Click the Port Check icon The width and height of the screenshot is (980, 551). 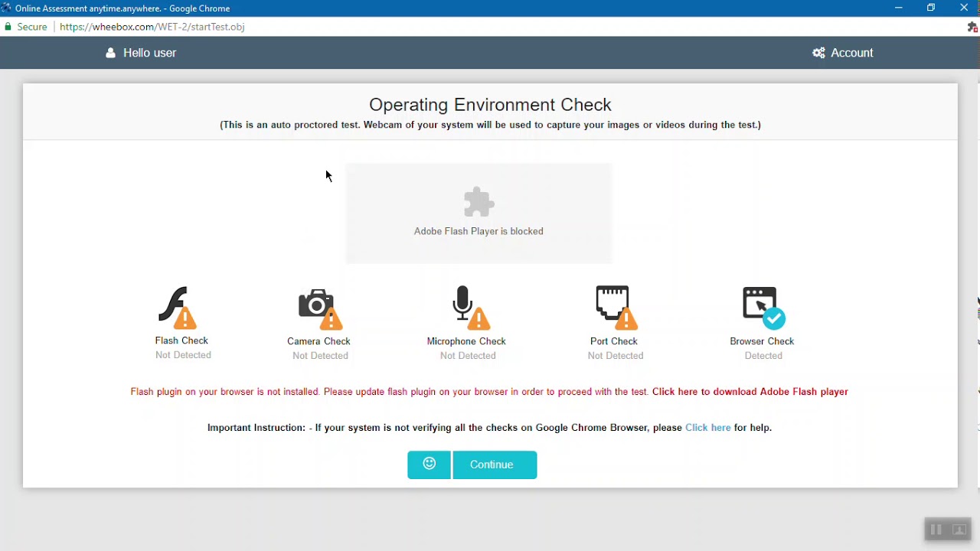[616, 308]
